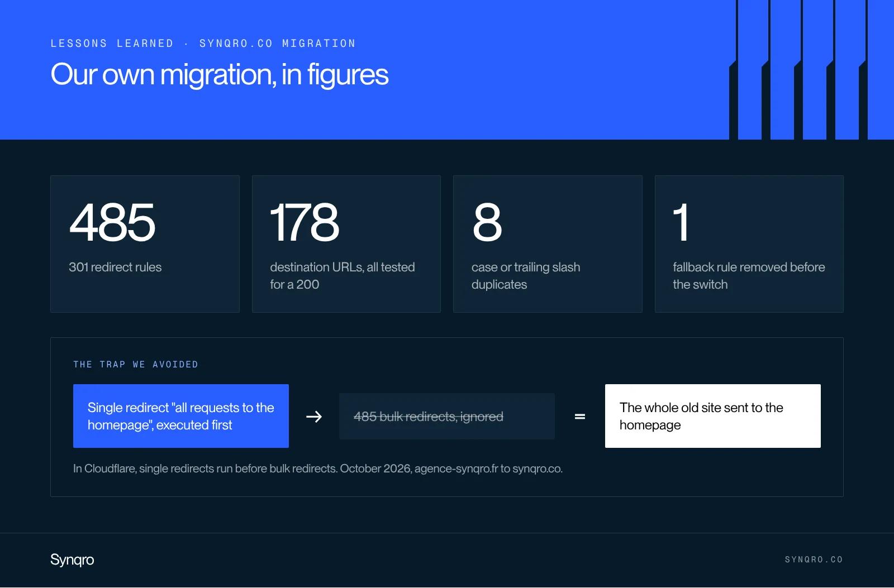Screen dimensions: 894x588
Task: Click the number 1 in the fourth card
Action: pyautogui.click(x=681, y=222)
